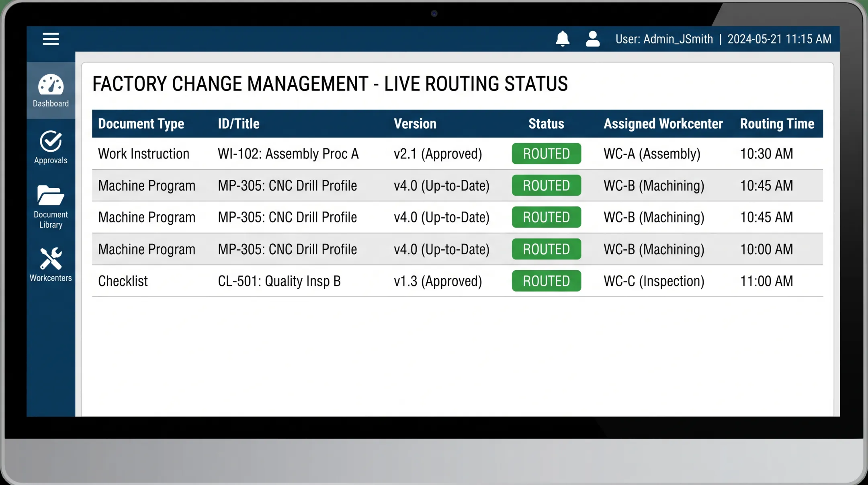This screenshot has height=485, width=868.
Task: Click ROUTED badge for CL-501 row
Action: coord(546,281)
